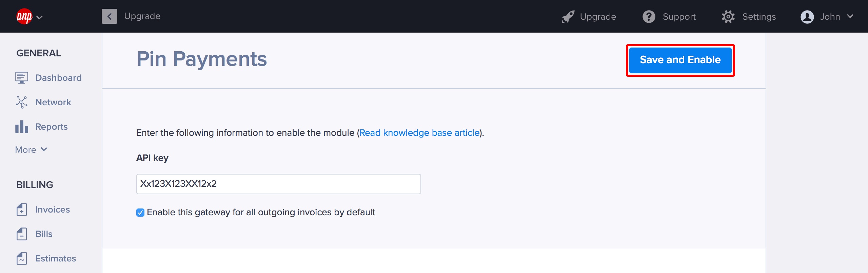Click the Upgrade rocket icon
868x273 pixels.
click(x=568, y=17)
